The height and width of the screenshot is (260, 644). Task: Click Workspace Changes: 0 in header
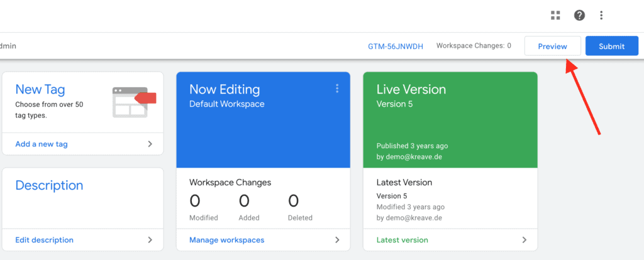click(x=474, y=46)
